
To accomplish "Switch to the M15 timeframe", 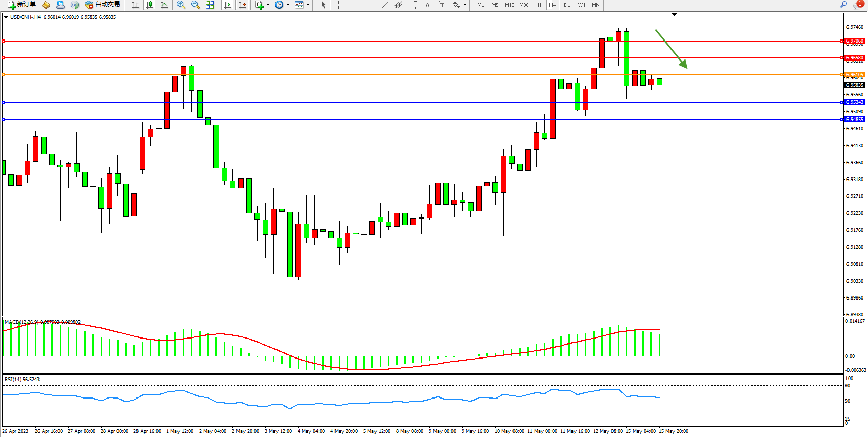I will [x=509, y=5].
